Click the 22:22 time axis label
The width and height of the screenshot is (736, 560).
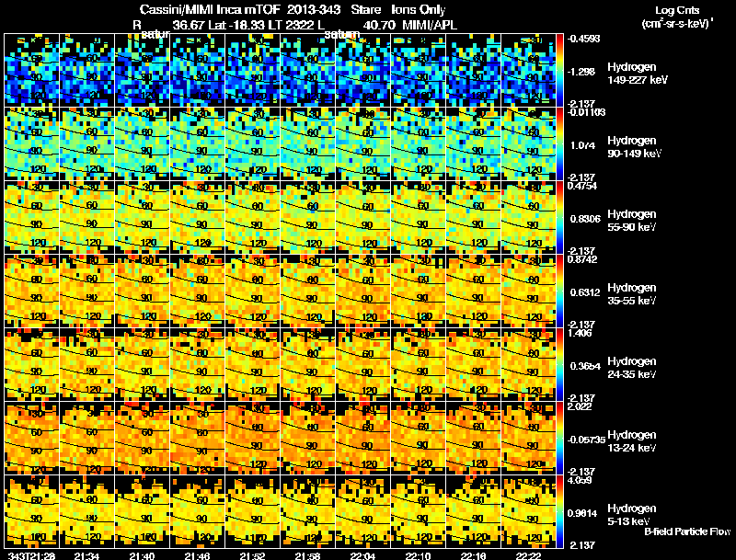[x=528, y=555]
